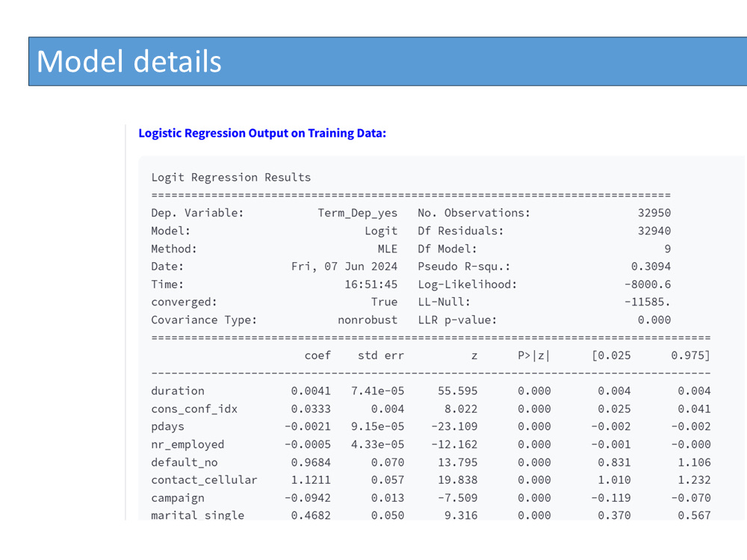The width and height of the screenshot is (747, 560).
Task: Click contact_cellular coefficient 1.1211
Action: (311, 480)
